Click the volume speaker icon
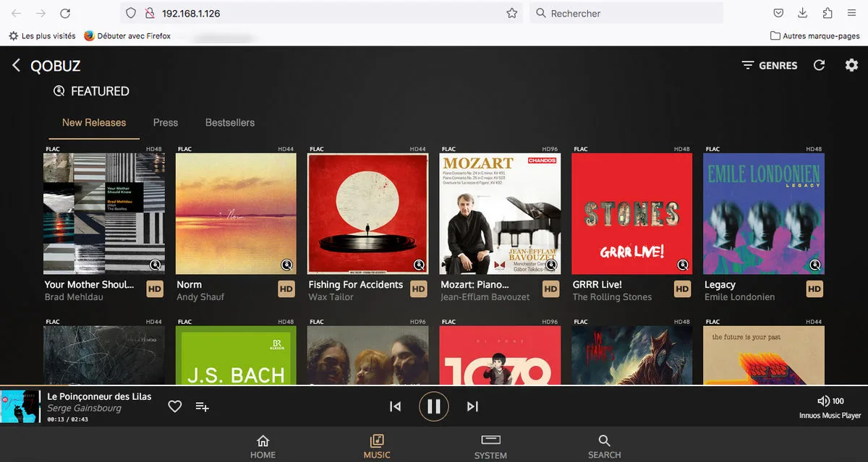The width and height of the screenshot is (868, 462). click(x=823, y=401)
